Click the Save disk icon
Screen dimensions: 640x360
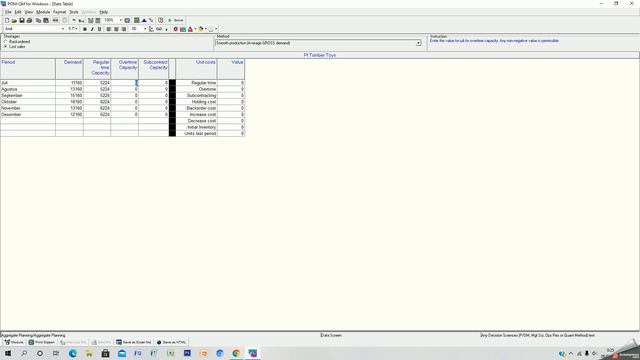pos(22,20)
